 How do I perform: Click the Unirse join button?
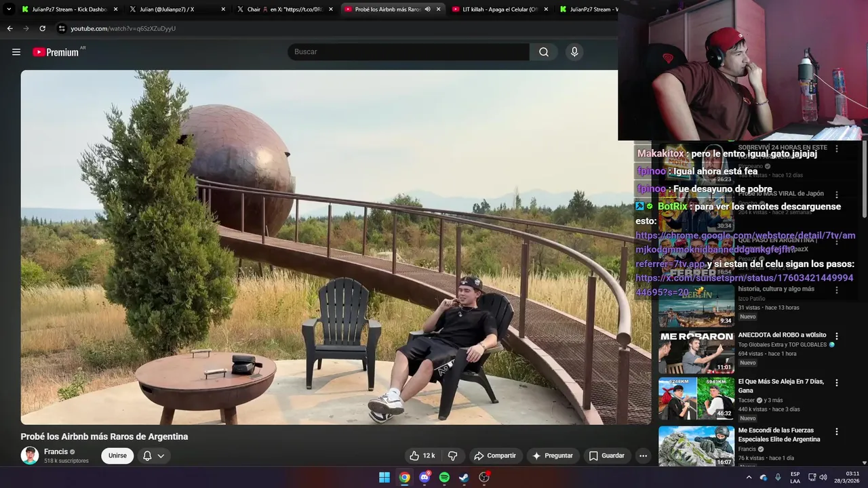(x=117, y=455)
